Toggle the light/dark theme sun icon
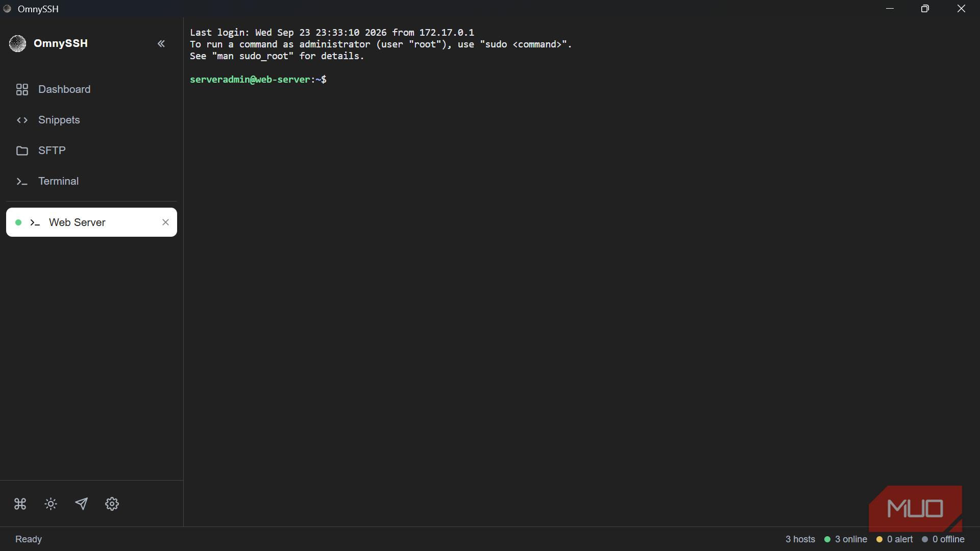This screenshot has height=551, width=980. [51, 504]
